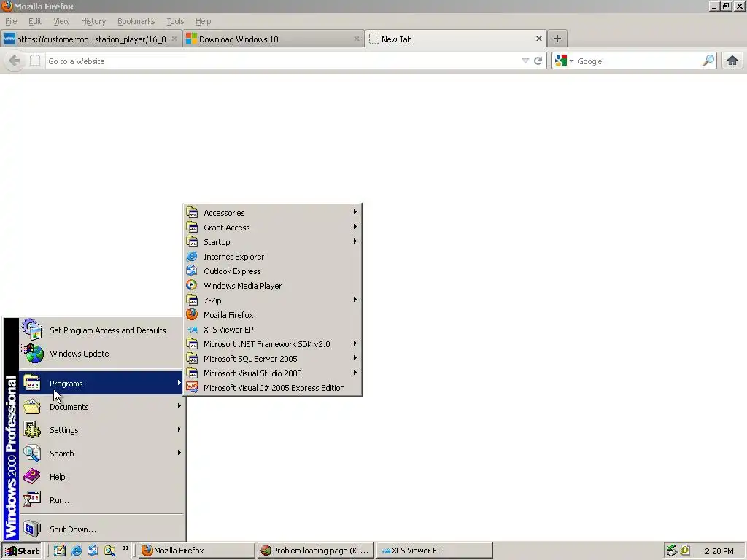747x560 pixels.
Task: Expand Microsoft Visual Studio 2005 submenu arrow
Action: click(x=355, y=373)
